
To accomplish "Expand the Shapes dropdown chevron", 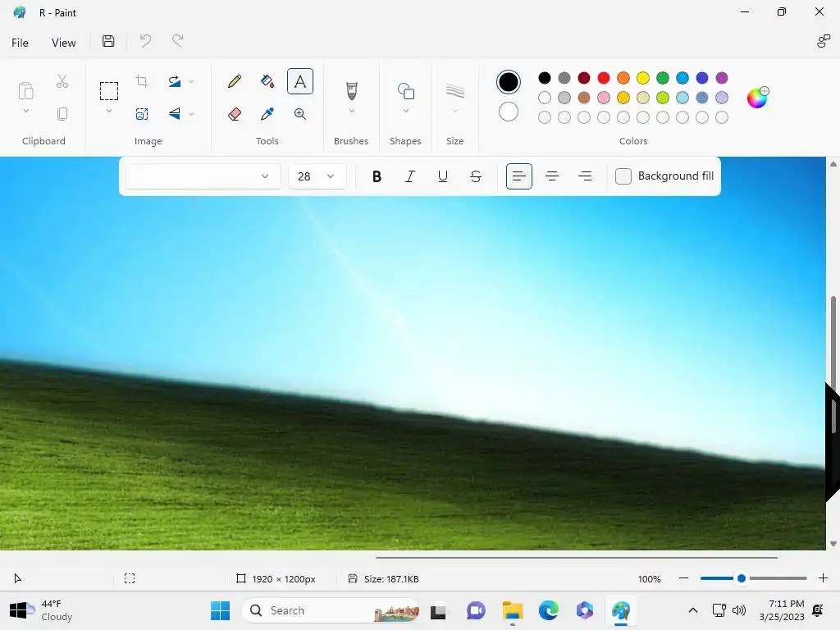I will click(x=405, y=111).
